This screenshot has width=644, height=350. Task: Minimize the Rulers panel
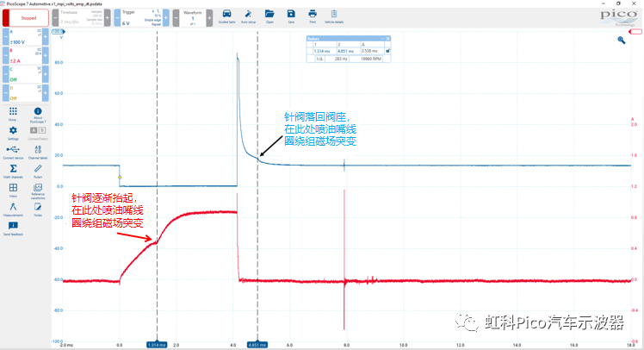coord(382,38)
